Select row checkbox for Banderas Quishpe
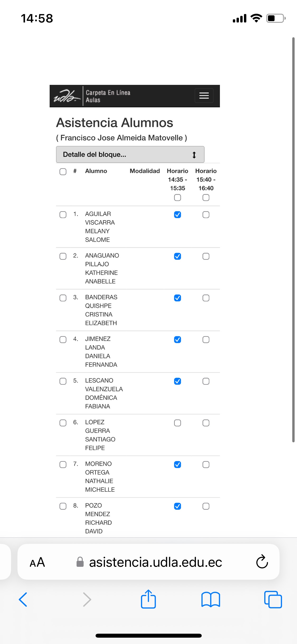This screenshot has width=297, height=644. [63, 298]
